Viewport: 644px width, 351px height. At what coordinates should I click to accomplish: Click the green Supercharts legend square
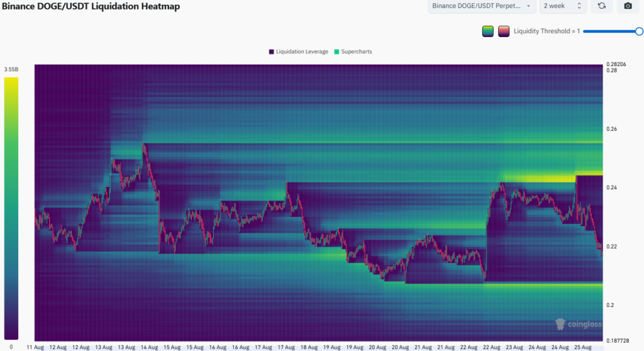pos(337,52)
